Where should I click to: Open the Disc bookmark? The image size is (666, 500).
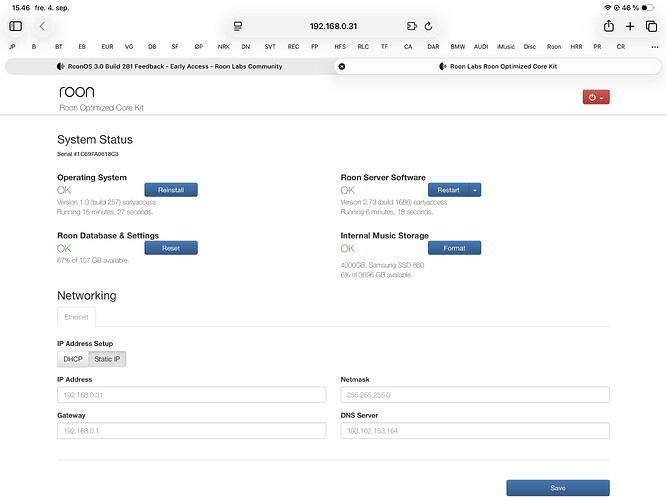click(530, 47)
